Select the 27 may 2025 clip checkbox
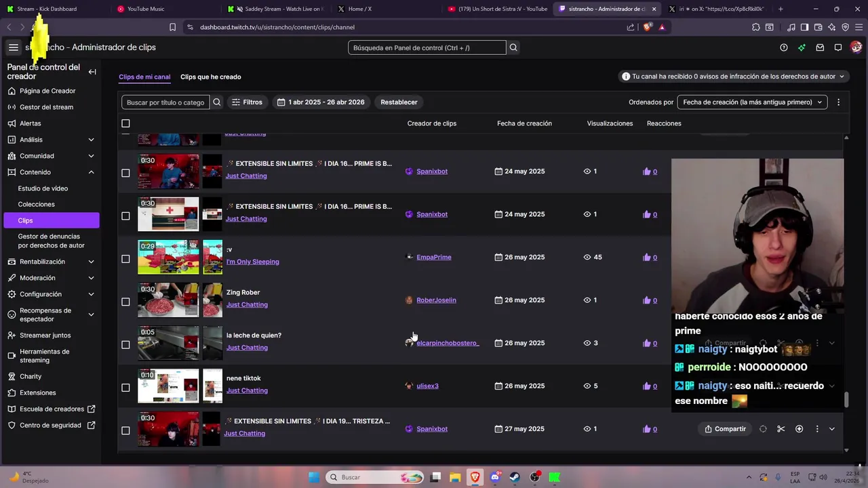Image resolution: width=868 pixels, height=488 pixels. click(125, 430)
